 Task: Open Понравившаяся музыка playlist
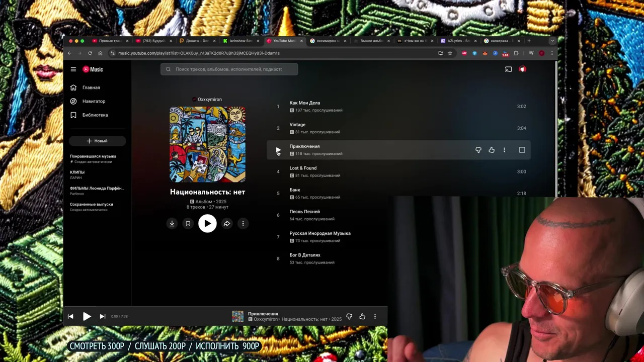pos(93,159)
